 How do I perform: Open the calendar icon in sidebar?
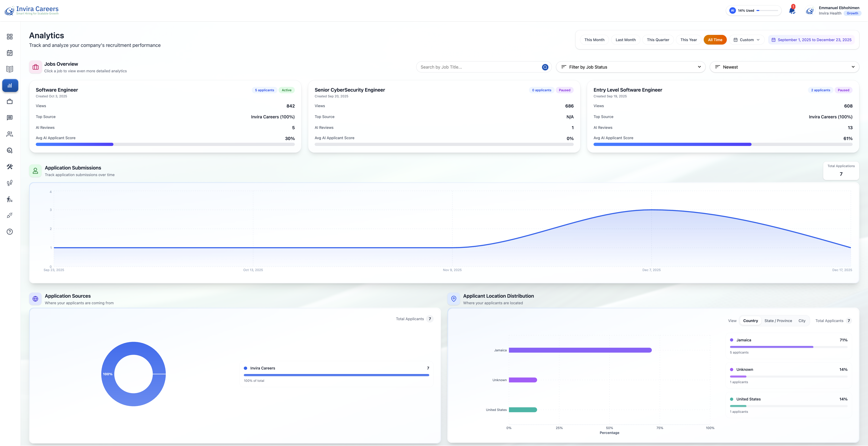[10, 53]
